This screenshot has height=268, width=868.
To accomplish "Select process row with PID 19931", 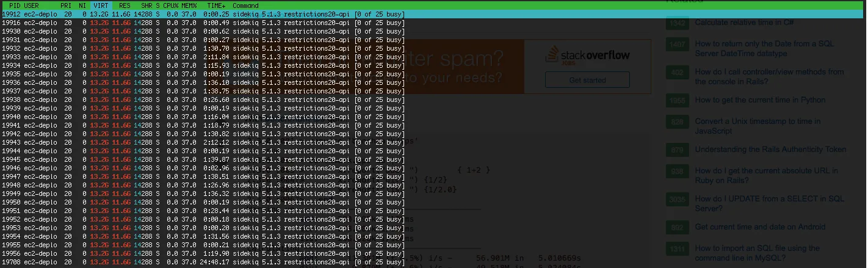I will tap(203, 40).
